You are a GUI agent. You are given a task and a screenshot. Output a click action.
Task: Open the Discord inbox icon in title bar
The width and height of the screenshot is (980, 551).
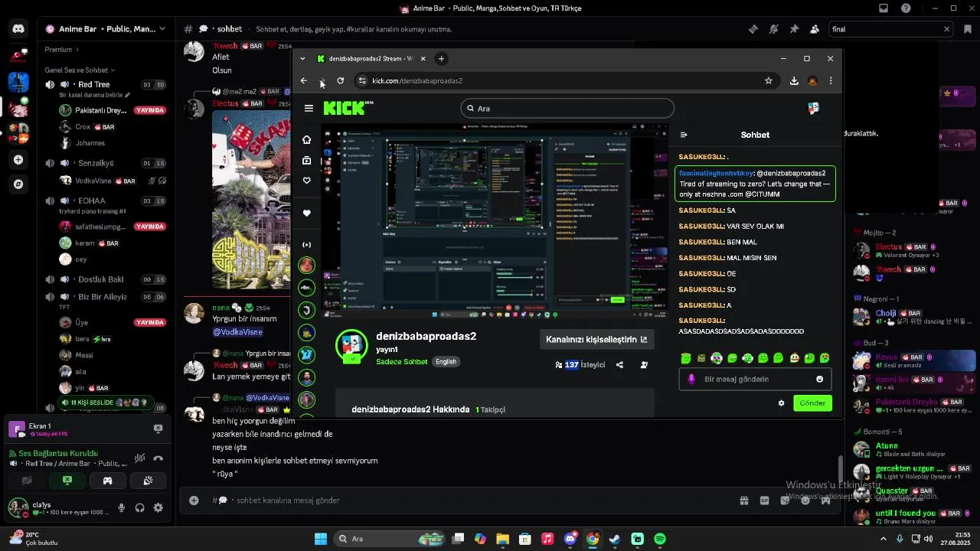coord(884,8)
